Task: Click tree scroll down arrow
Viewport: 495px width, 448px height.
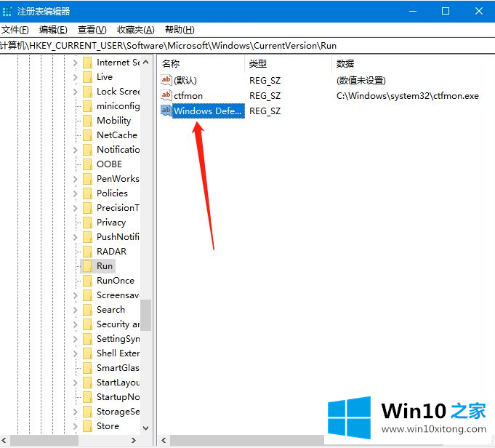Action: (145, 428)
